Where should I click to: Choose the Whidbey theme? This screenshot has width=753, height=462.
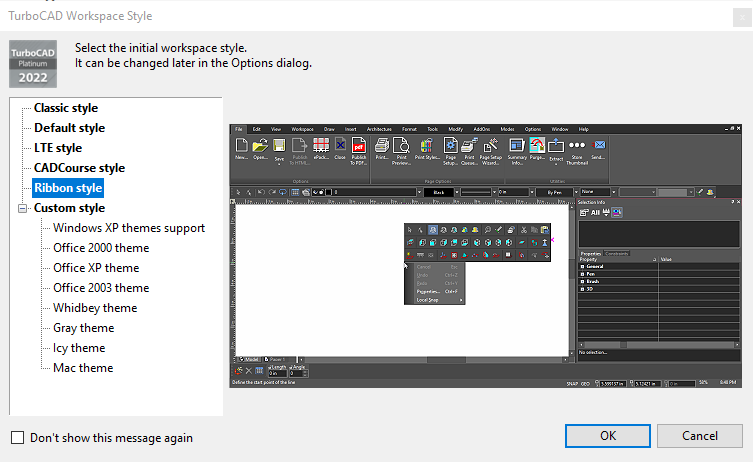click(95, 308)
